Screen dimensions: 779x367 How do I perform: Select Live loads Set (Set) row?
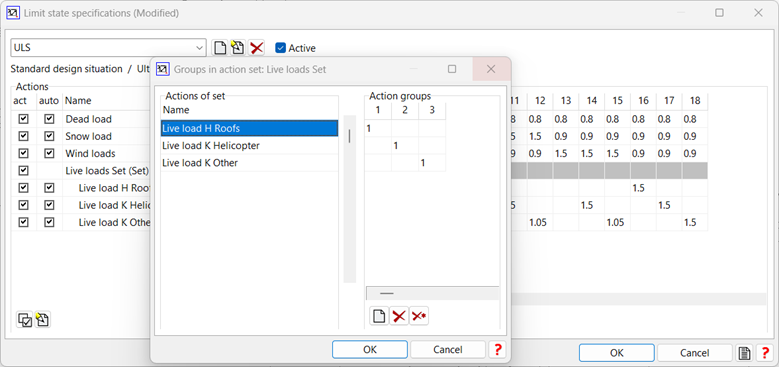107,171
